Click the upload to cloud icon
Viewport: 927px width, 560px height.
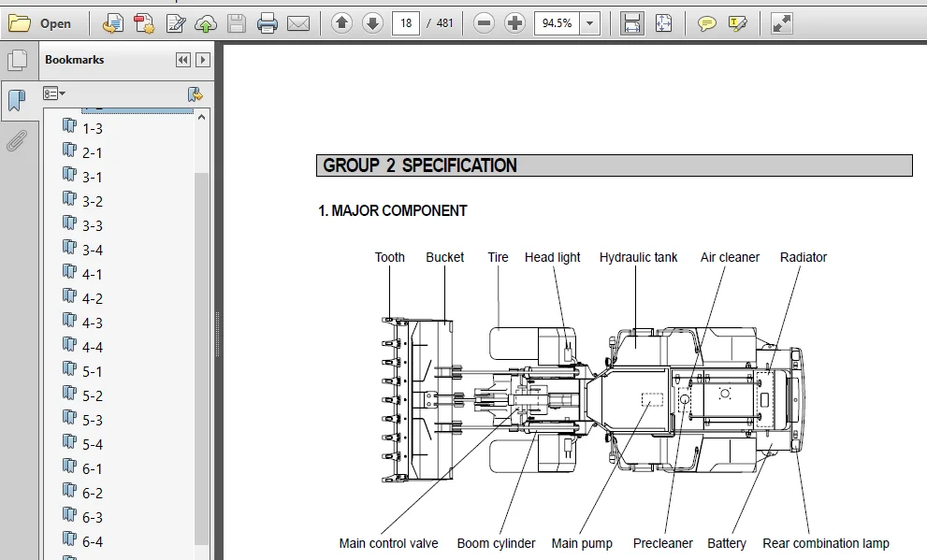[206, 23]
